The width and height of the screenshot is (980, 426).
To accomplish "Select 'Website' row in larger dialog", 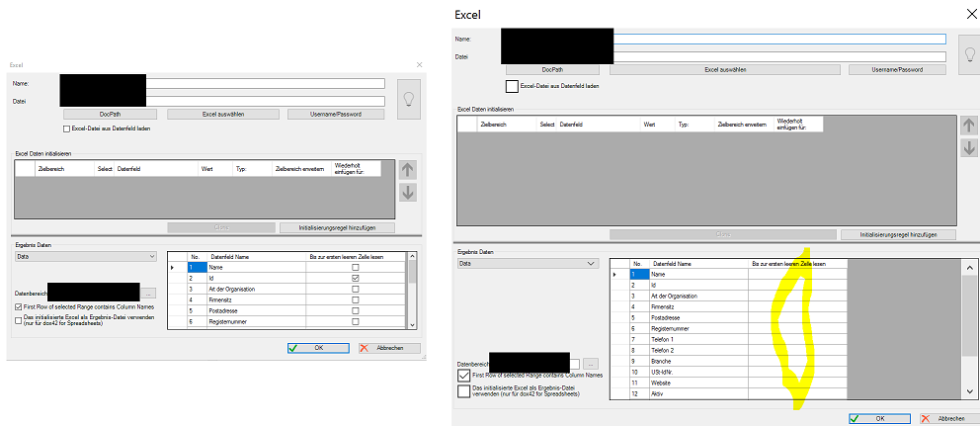I will pos(729,383).
